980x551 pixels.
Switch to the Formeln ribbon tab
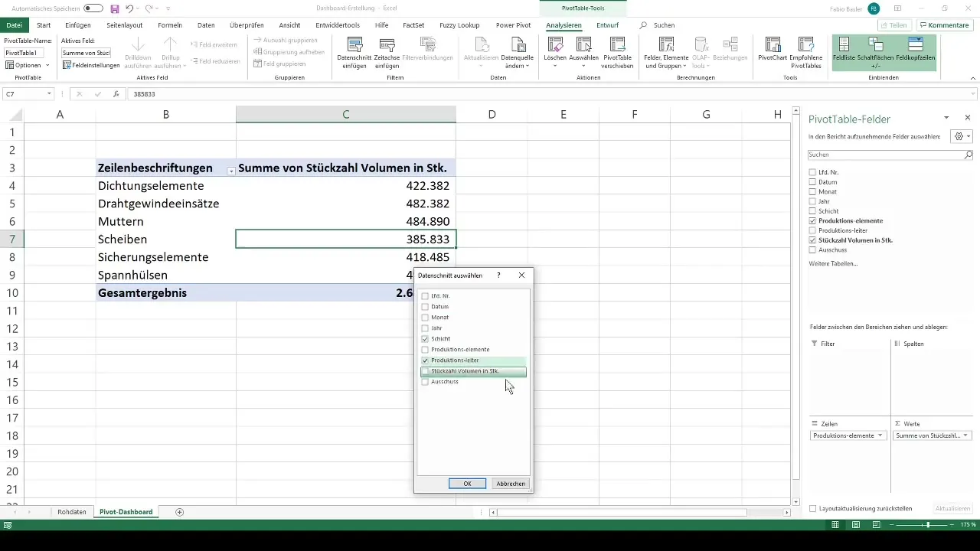click(170, 25)
